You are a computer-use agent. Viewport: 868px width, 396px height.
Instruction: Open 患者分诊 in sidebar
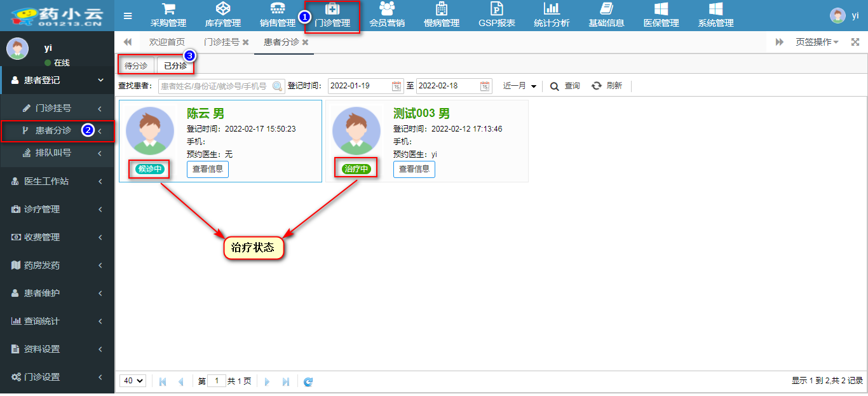point(57,130)
